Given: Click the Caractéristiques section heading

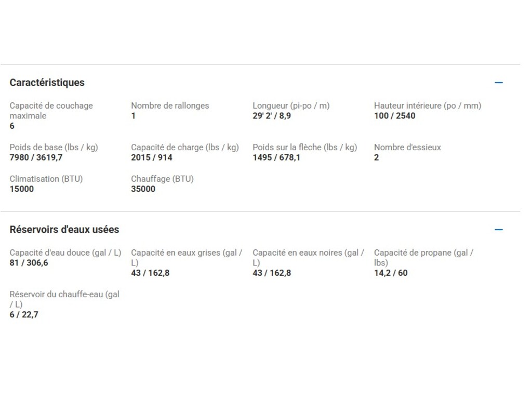Looking at the screenshot, I should 47,83.
